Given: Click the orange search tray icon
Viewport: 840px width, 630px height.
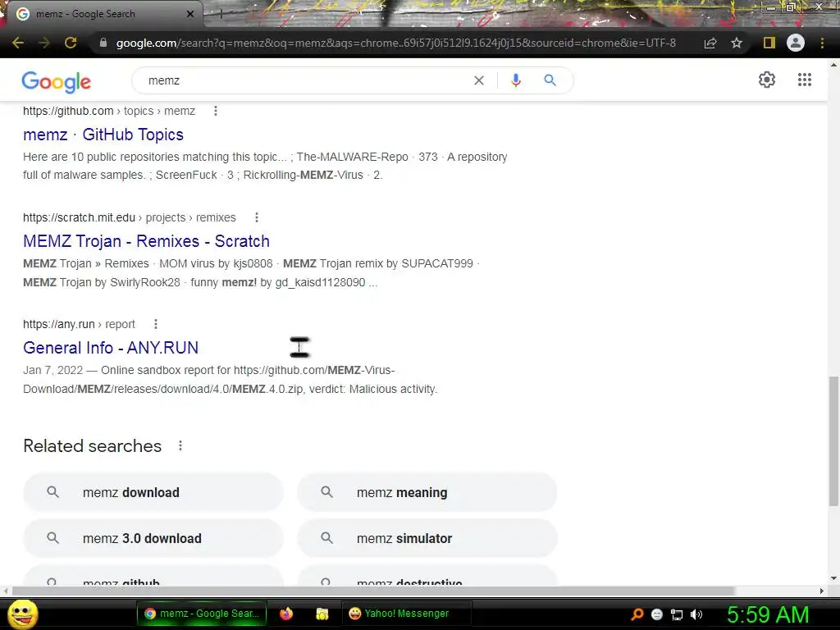Looking at the screenshot, I should (x=637, y=614).
